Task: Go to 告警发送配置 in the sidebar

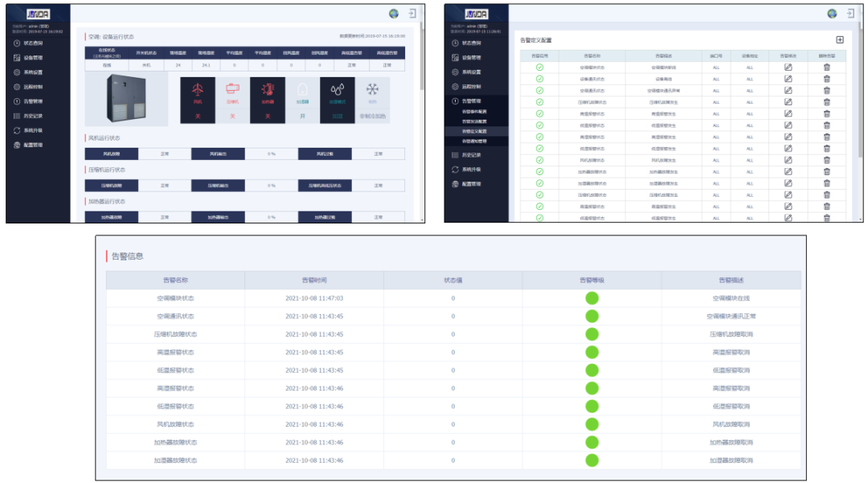Action: 473,121
